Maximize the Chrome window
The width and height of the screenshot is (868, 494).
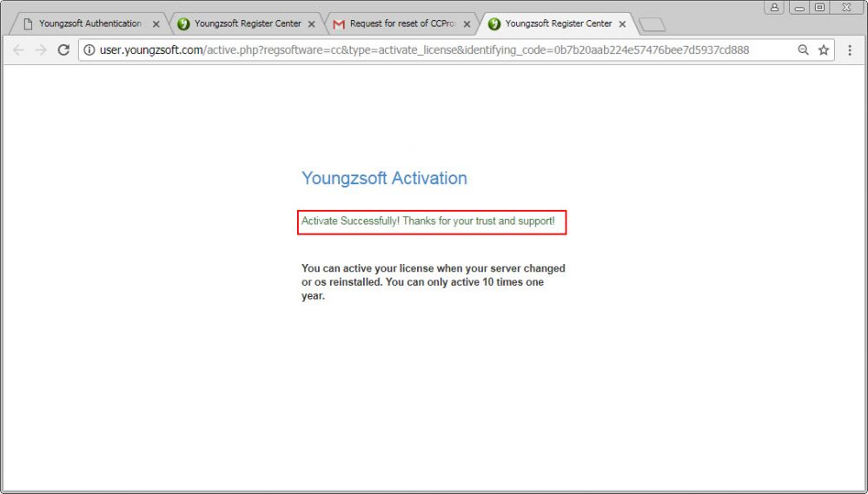pyautogui.click(x=820, y=7)
